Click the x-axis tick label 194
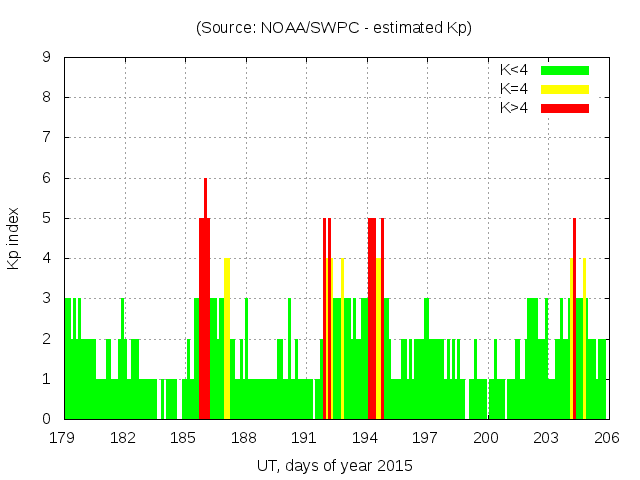 click(365, 437)
